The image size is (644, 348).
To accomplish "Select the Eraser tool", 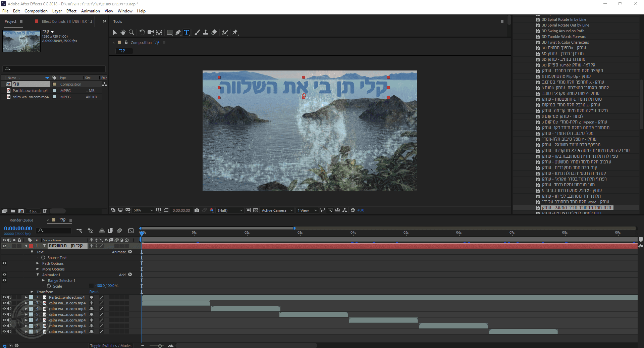I will pos(214,32).
